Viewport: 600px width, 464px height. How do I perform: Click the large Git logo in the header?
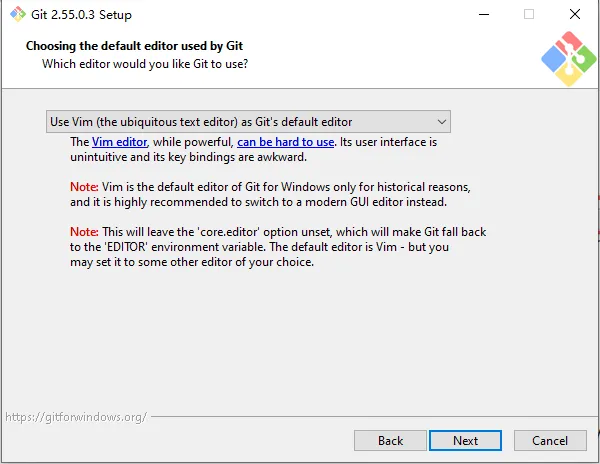click(569, 59)
